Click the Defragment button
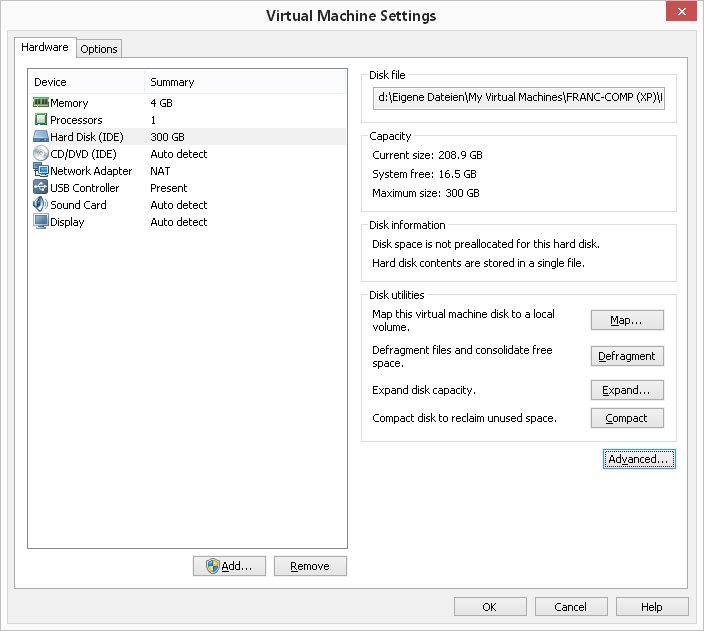 pos(627,356)
